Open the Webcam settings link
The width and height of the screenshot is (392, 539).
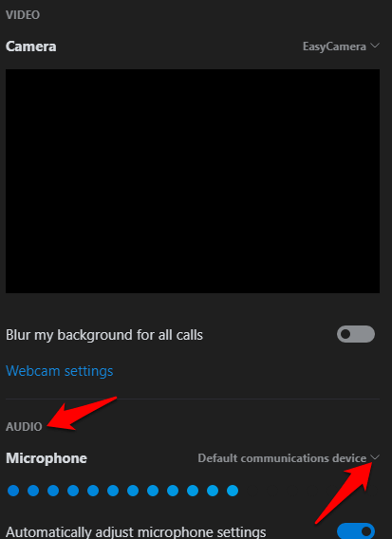point(60,371)
